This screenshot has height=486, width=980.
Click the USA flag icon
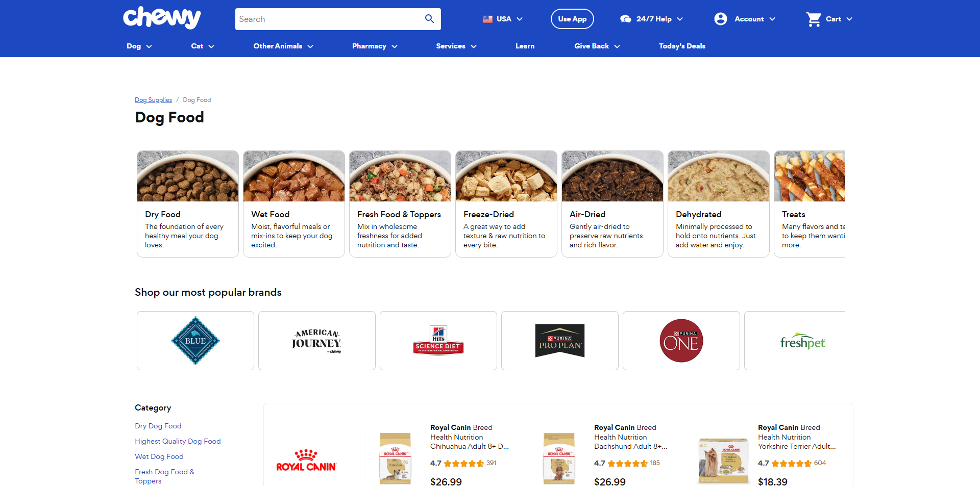[487, 19]
